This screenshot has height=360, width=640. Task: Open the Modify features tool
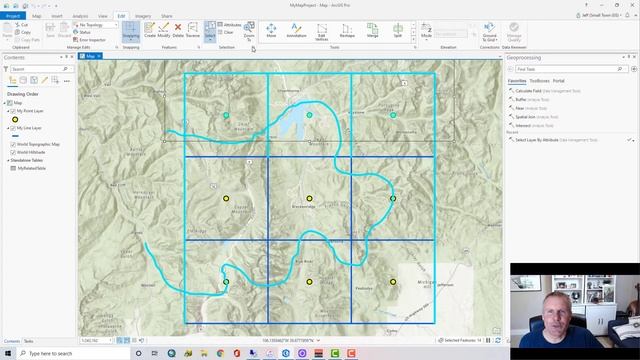(x=164, y=30)
